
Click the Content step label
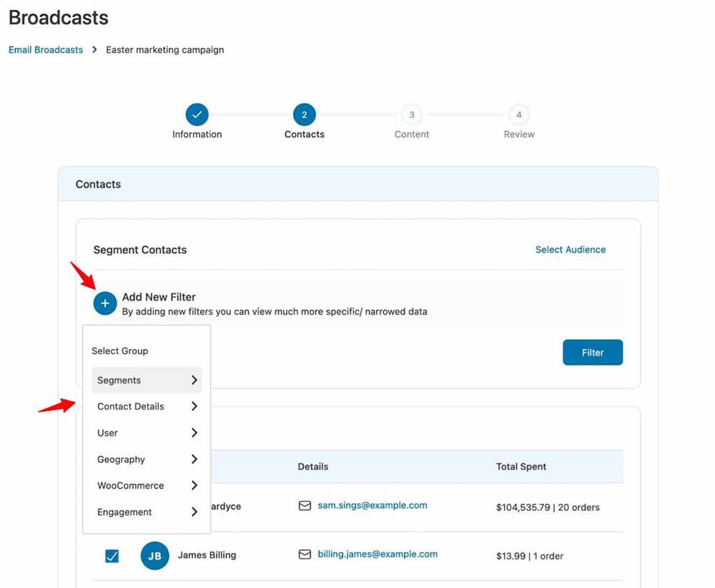coord(411,134)
